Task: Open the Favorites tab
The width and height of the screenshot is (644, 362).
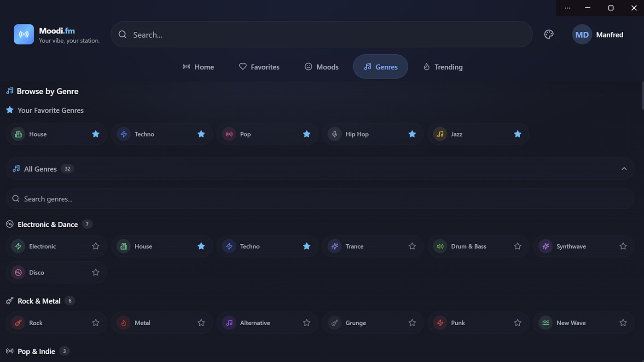Action: (259, 67)
